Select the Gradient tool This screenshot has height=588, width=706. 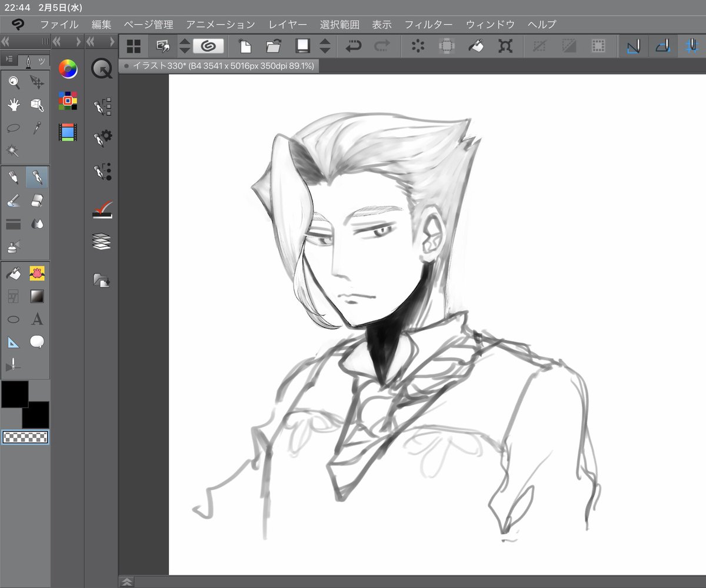point(36,296)
